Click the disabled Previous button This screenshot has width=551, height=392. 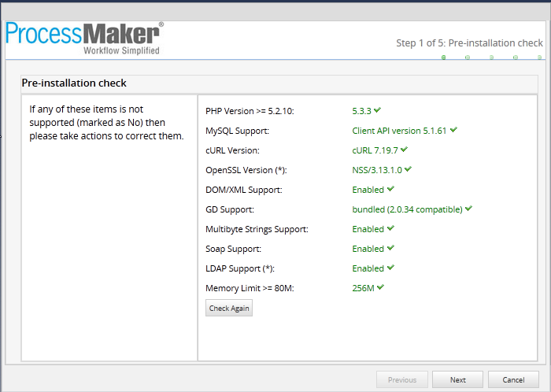(x=402, y=379)
